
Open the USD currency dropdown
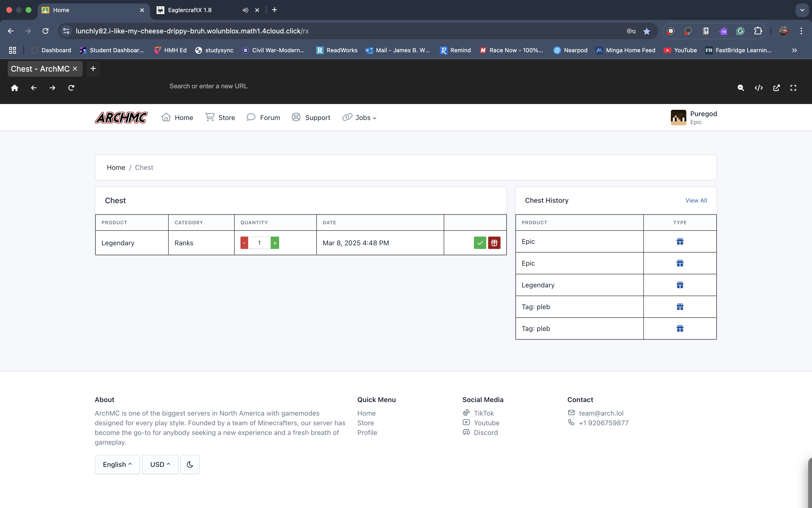tap(160, 464)
